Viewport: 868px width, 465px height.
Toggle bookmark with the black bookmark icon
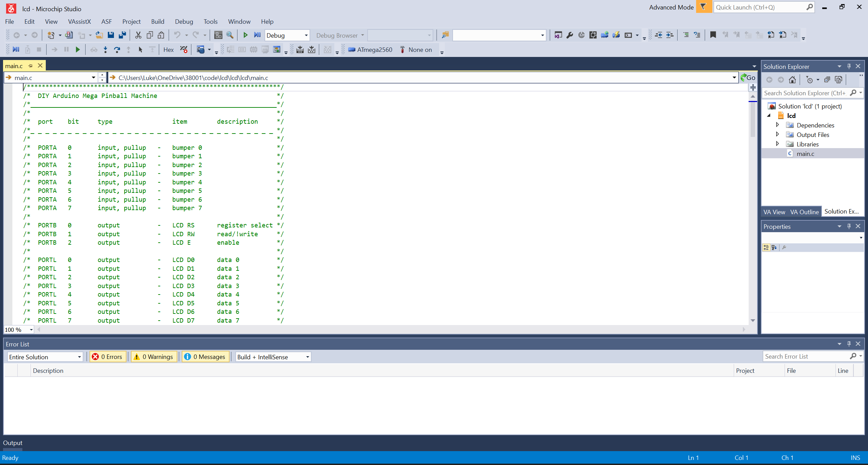(x=713, y=35)
